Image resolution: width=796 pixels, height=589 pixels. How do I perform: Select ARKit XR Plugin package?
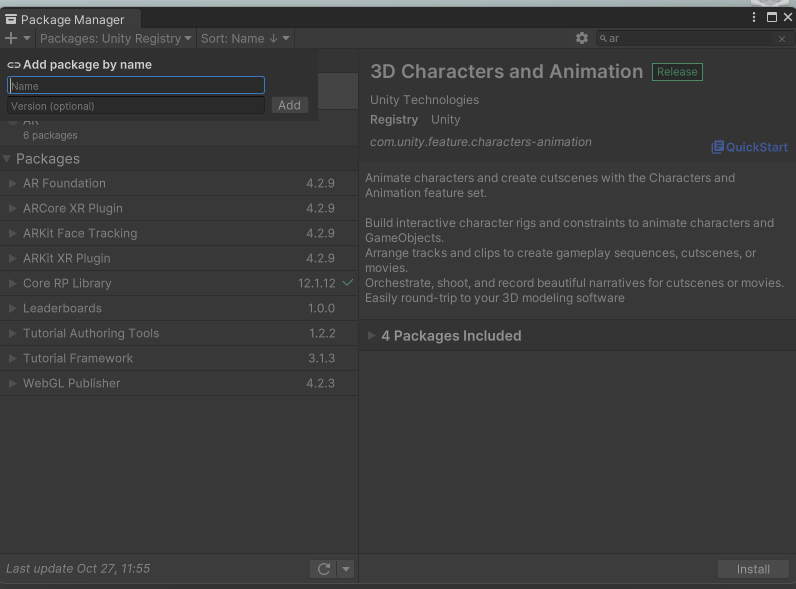(179, 258)
